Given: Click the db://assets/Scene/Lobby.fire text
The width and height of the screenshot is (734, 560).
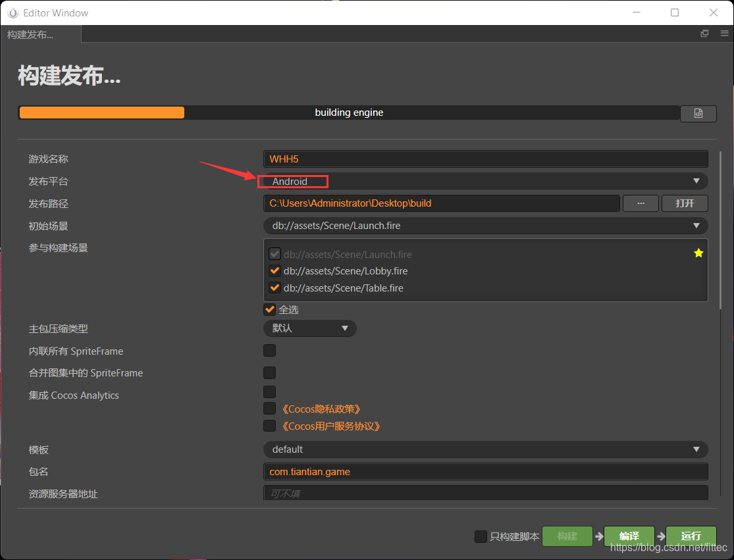Looking at the screenshot, I should coord(346,271).
